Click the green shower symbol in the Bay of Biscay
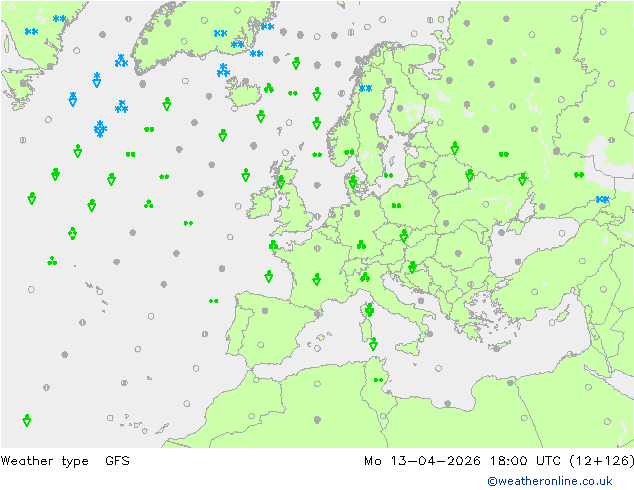Viewport: 634px width, 490px height. [x=268, y=277]
